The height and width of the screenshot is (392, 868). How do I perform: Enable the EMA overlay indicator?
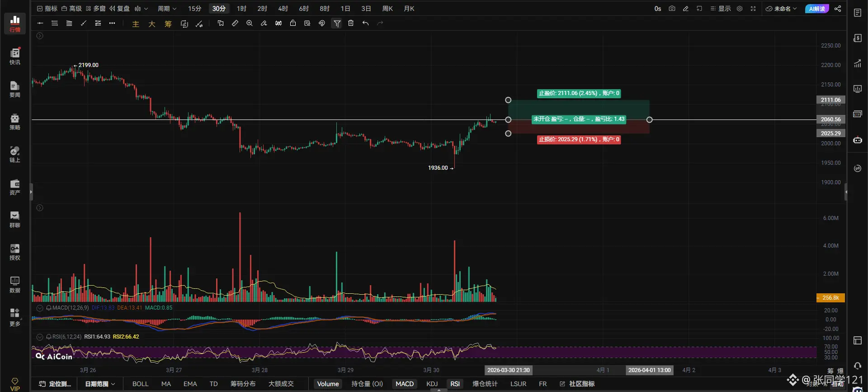pyautogui.click(x=190, y=384)
